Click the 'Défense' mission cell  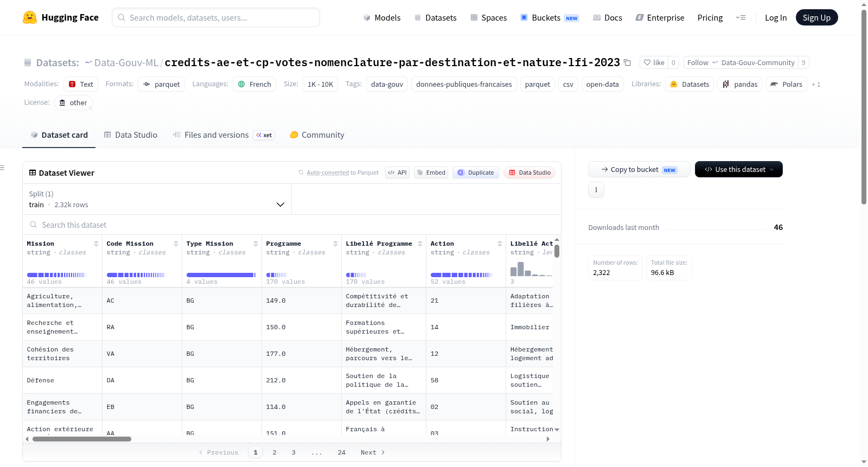point(62,380)
